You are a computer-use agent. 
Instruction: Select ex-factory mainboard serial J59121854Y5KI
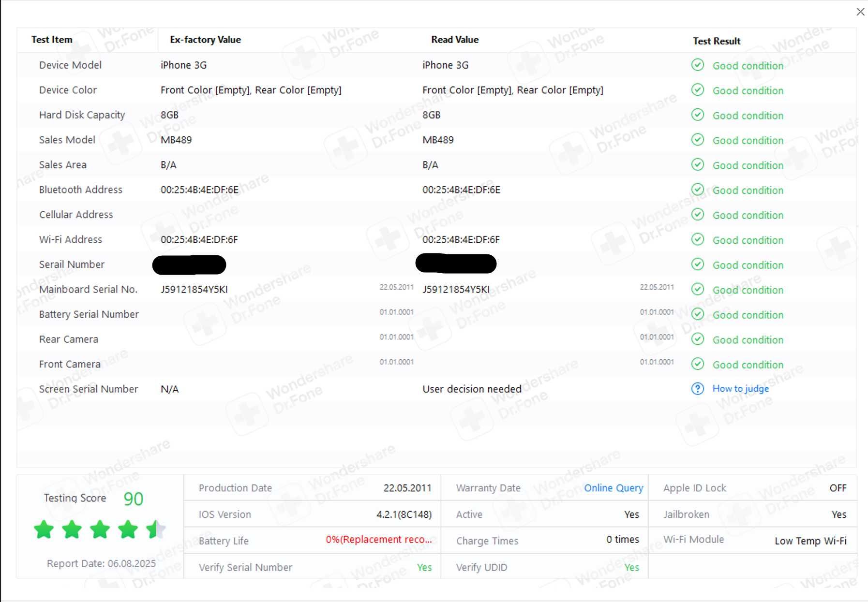[194, 289]
